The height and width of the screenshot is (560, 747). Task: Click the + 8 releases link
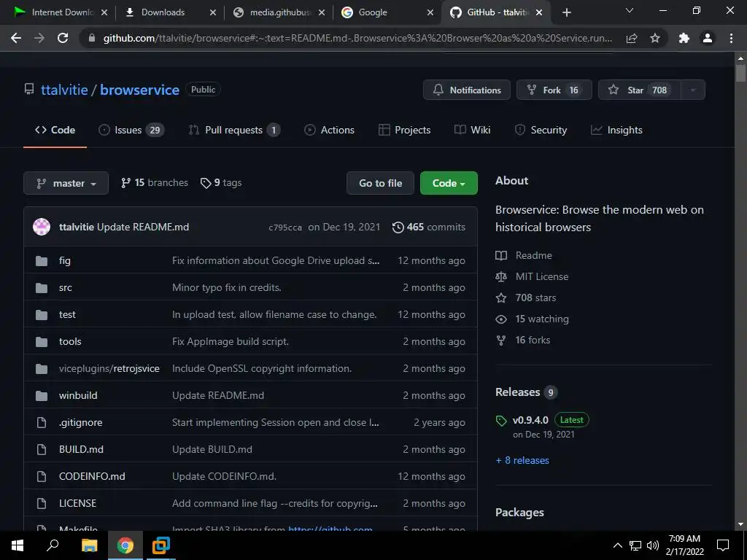pos(522,461)
